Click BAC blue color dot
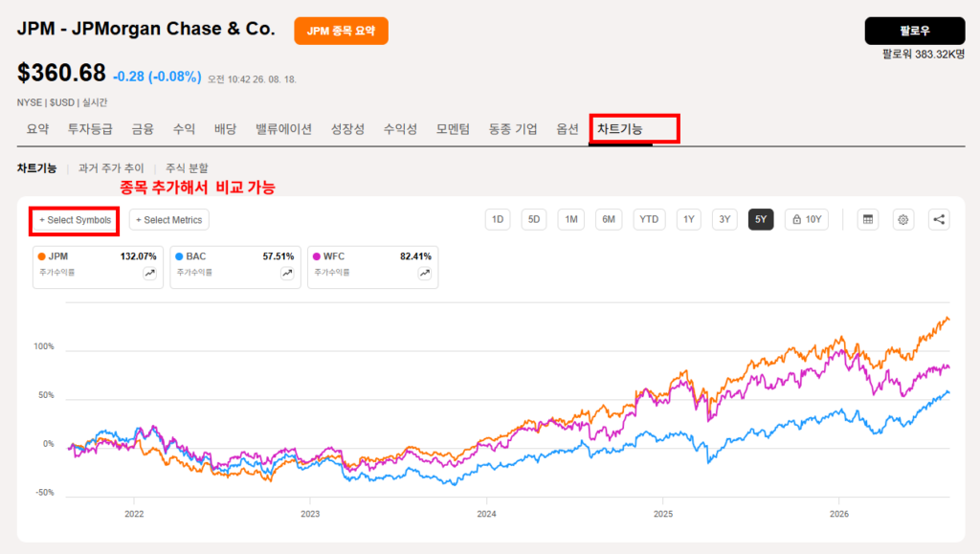The image size is (980, 554). tap(179, 256)
